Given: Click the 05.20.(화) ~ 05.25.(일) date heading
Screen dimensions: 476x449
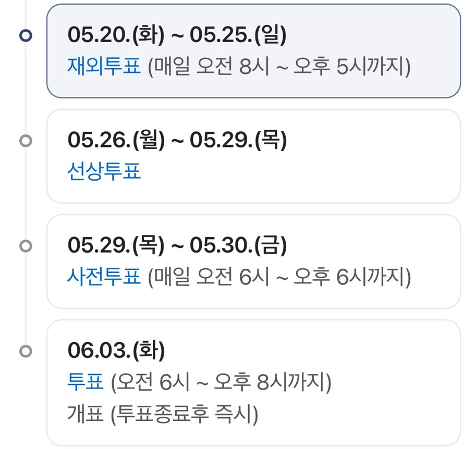Looking at the screenshot, I should click(x=177, y=34).
